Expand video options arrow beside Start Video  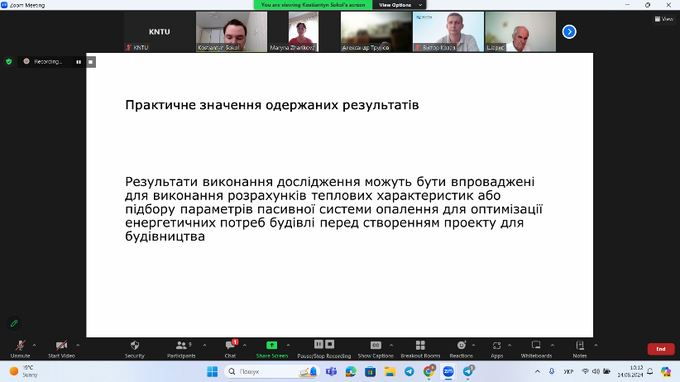pyautogui.click(x=78, y=346)
